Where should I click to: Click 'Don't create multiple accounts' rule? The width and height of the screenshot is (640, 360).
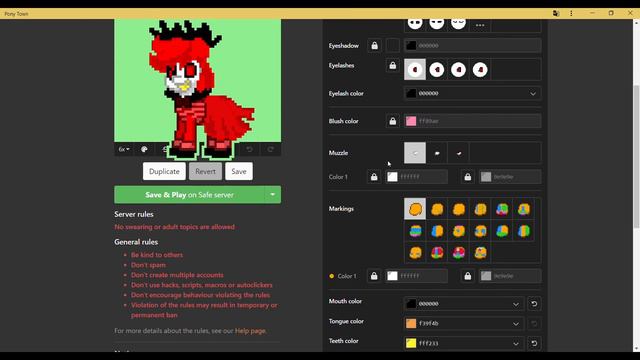(x=177, y=275)
